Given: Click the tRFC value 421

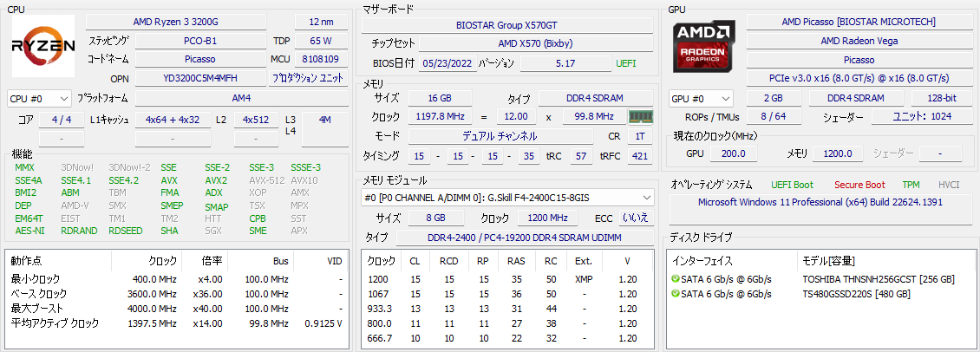Looking at the screenshot, I should [640, 156].
